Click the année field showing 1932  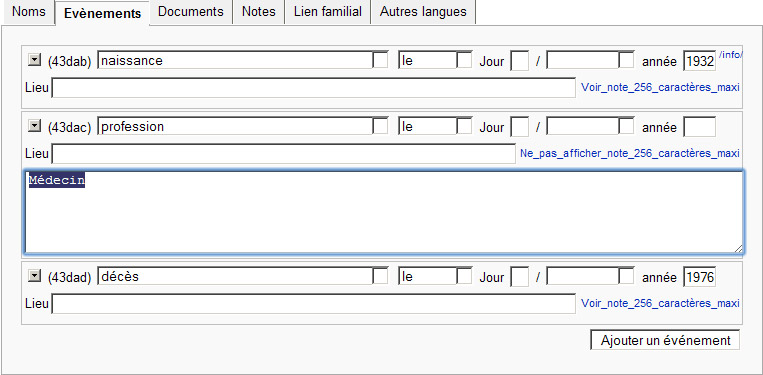[700, 61]
